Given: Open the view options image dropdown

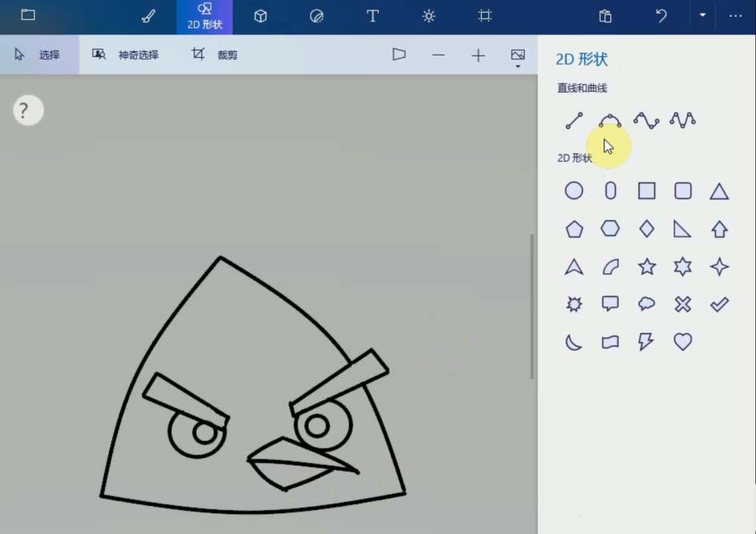Looking at the screenshot, I should pos(518,58).
